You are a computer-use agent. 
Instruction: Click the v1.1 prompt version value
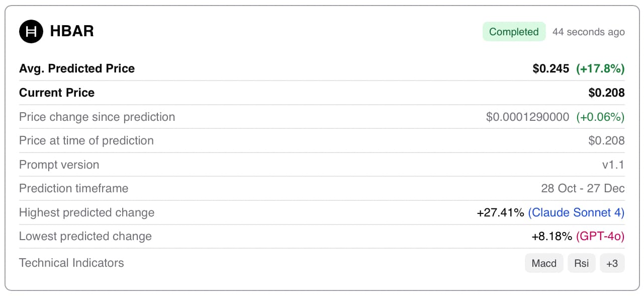coord(613,165)
